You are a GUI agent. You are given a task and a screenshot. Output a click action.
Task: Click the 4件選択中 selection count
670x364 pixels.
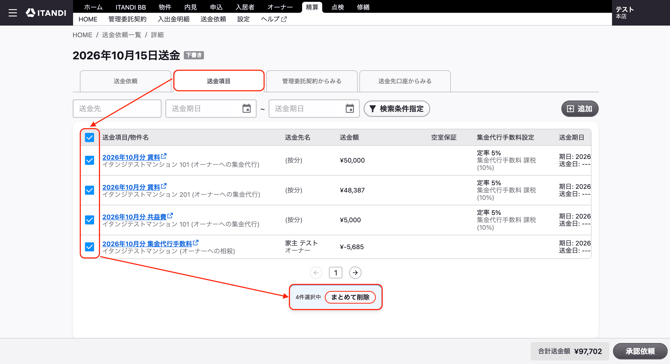308,297
